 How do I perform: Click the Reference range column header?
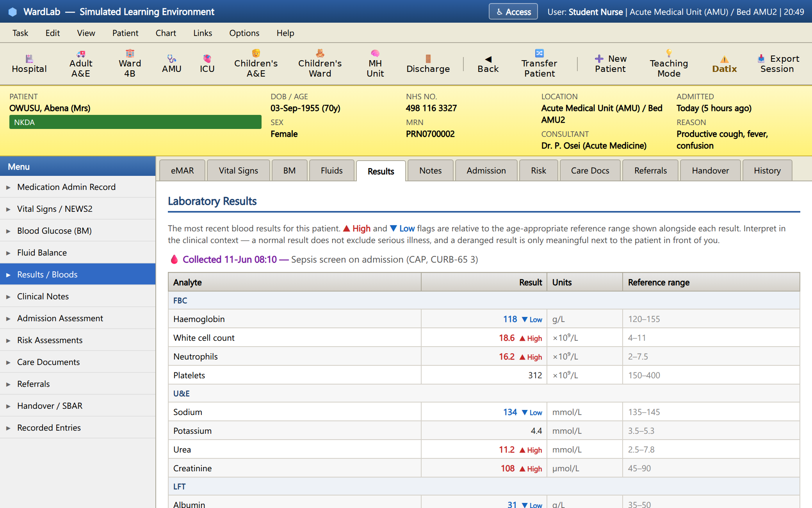[x=711, y=282]
